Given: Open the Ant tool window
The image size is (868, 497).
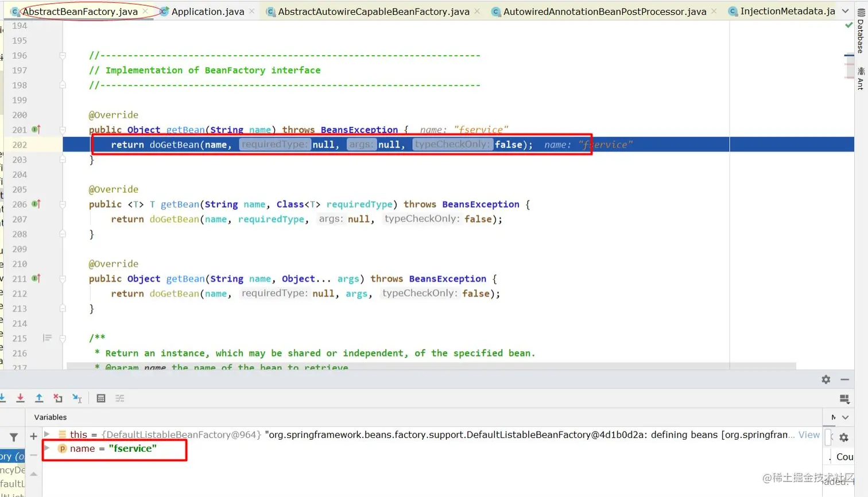Looking at the screenshot, I should tap(861, 78).
